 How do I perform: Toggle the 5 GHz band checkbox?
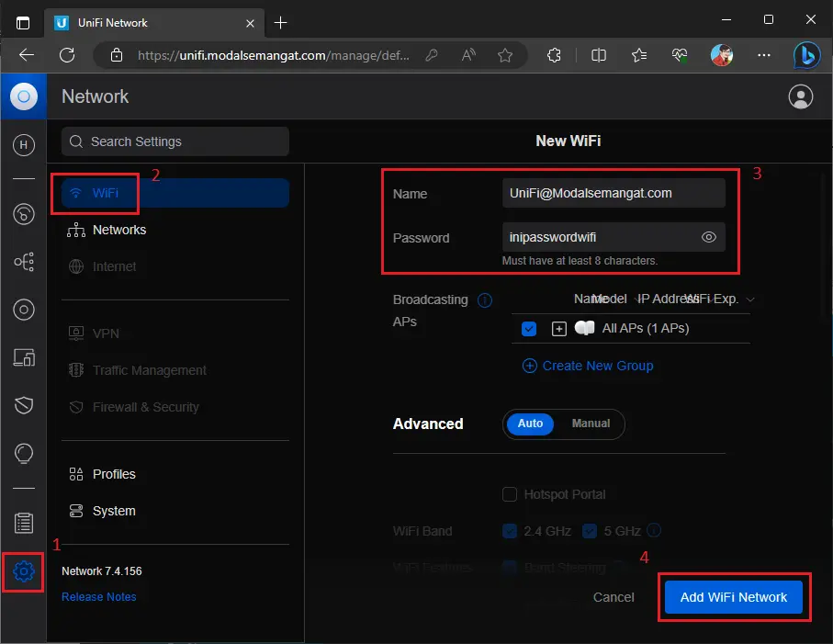click(x=589, y=530)
